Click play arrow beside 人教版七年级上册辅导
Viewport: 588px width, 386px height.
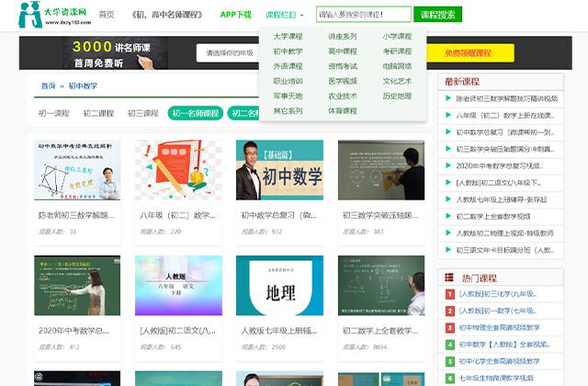click(447, 199)
